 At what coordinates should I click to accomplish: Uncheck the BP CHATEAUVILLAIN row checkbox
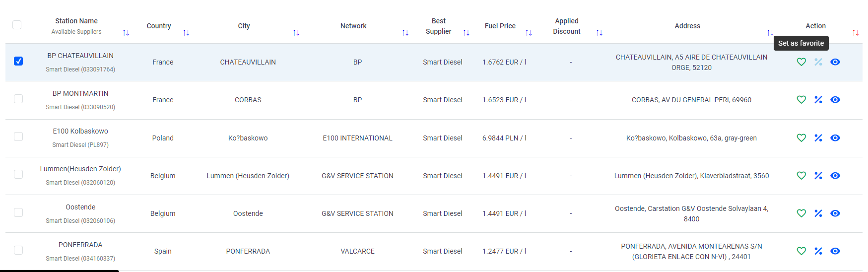(18, 61)
